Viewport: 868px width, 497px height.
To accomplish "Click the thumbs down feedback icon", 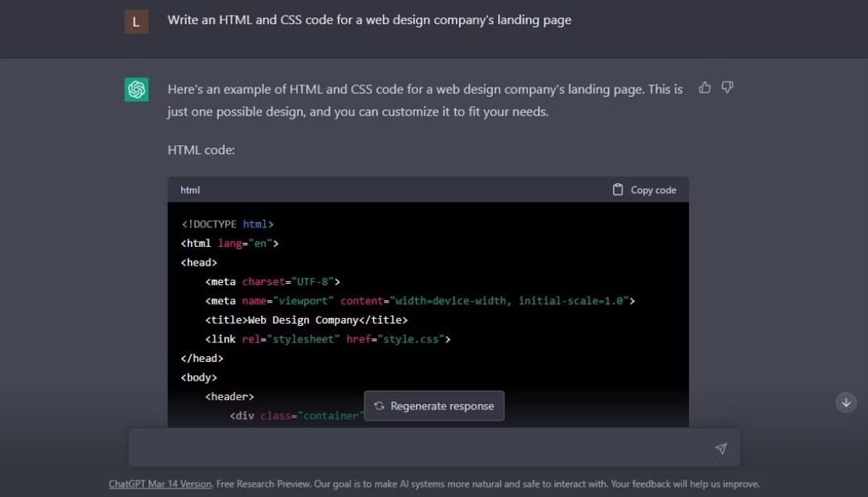I will click(727, 88).
